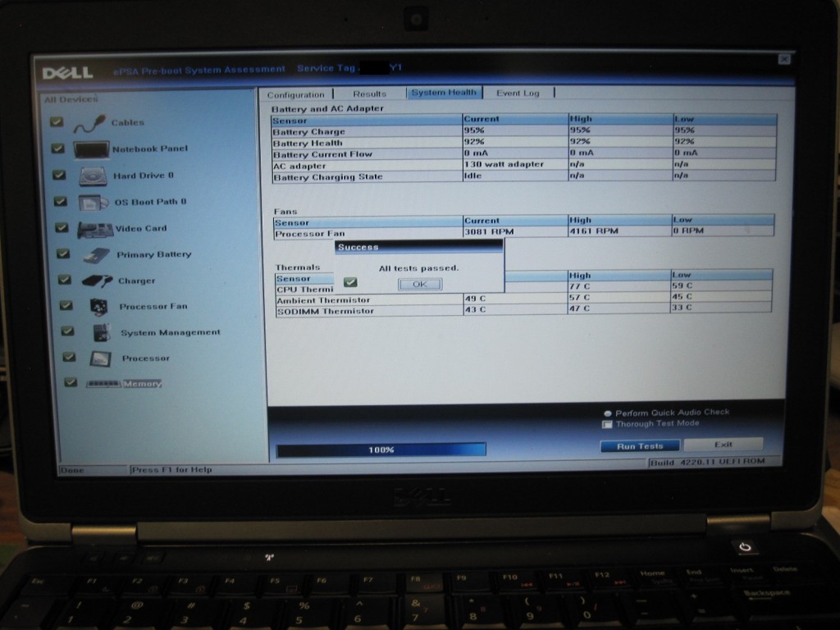840x630 pixels.
Task: Click the Service Tag label in header
Action: point(326,69)
